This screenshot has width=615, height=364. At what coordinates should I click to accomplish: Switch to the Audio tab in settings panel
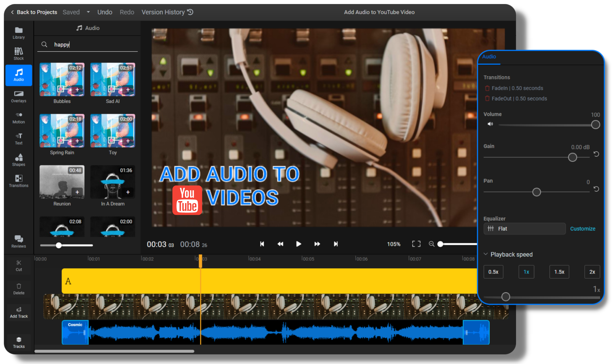(489, 57)
